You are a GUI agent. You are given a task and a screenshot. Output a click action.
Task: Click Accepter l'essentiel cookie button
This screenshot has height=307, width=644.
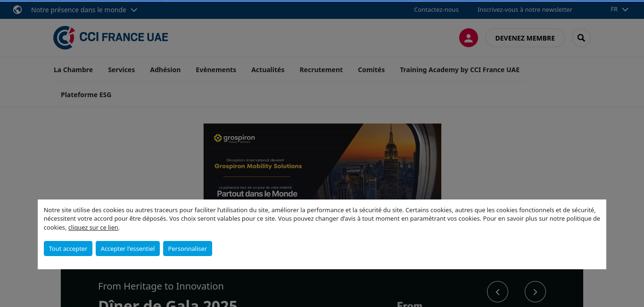128,249
